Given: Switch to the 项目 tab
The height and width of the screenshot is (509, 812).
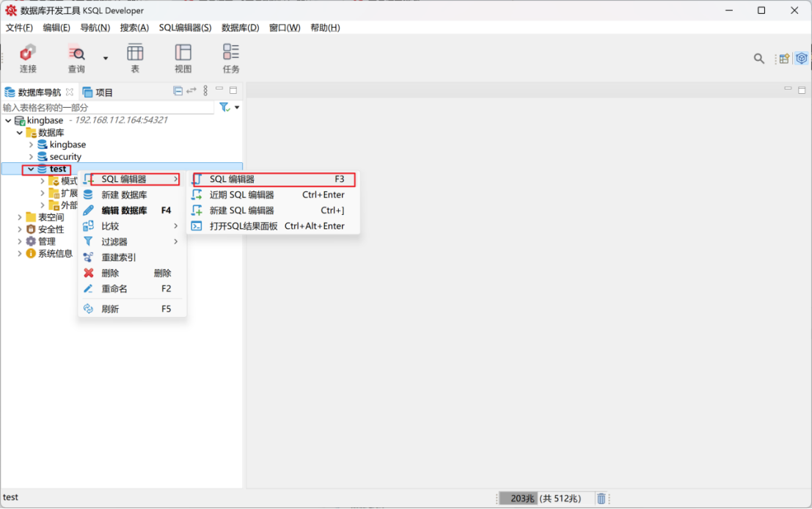Looking at the screenshot, I should click(98, 92).
